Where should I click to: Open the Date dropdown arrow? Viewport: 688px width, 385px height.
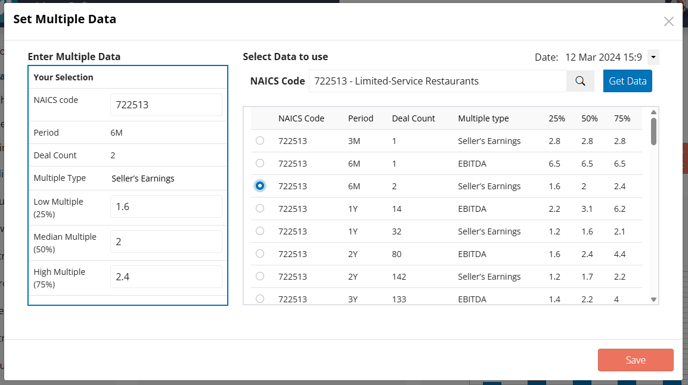(x=653, y=57)
